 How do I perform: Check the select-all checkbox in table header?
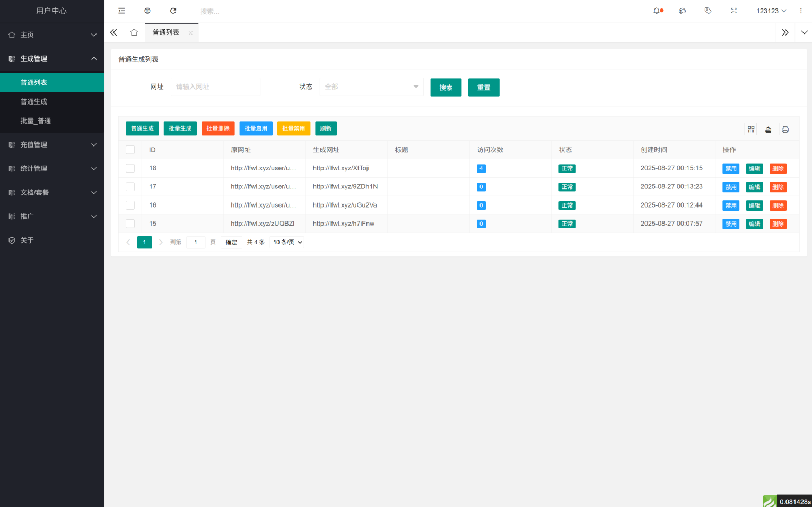coord(130,150)
